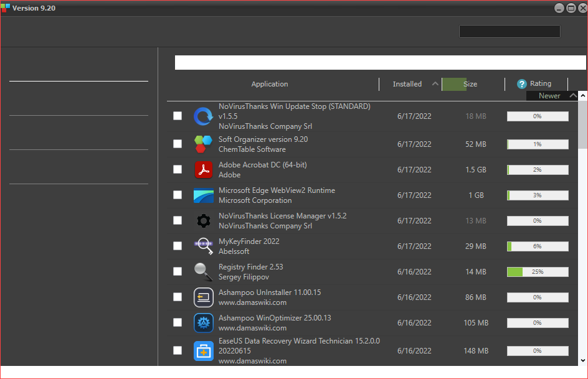Screen dimensions: 588x379
Task: Click the 105 MB size value
Action: pyautogui.click(x=476, y=323)
